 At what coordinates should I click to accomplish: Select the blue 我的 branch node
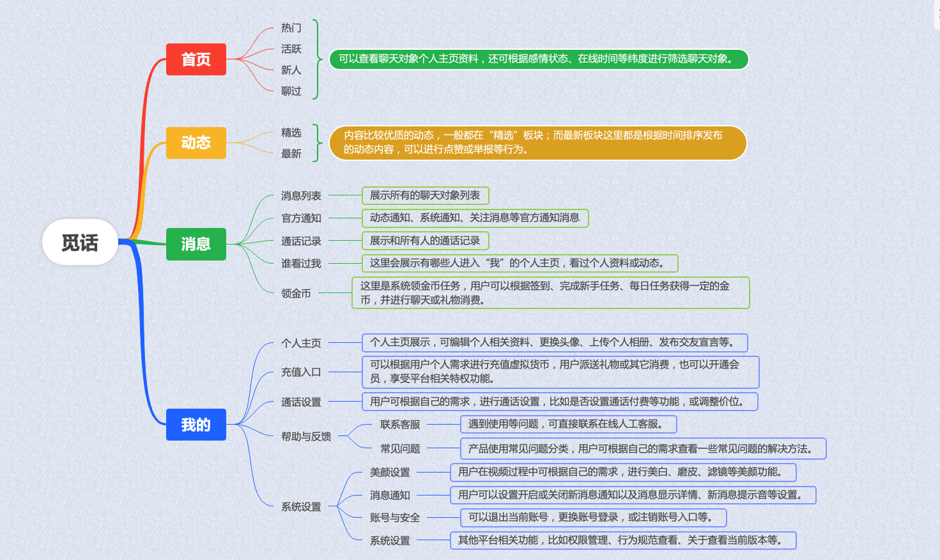point(196,425)
